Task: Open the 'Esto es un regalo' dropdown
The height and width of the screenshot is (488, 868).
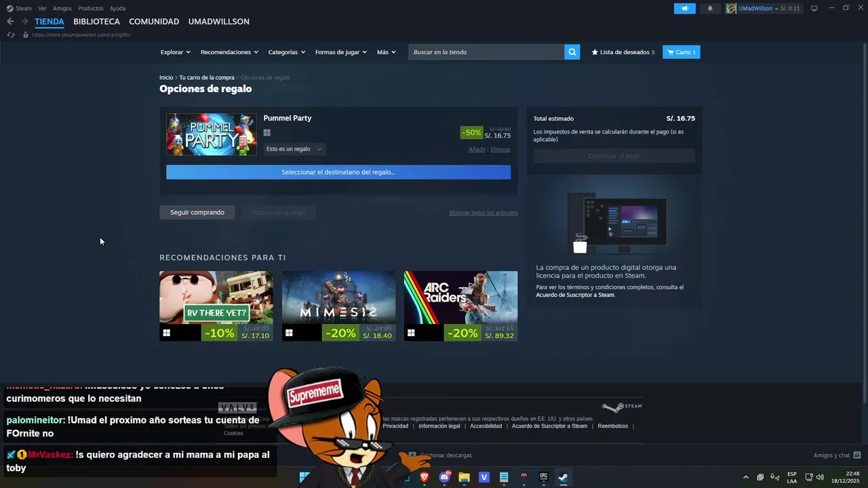Action: [x=294, y=149]
